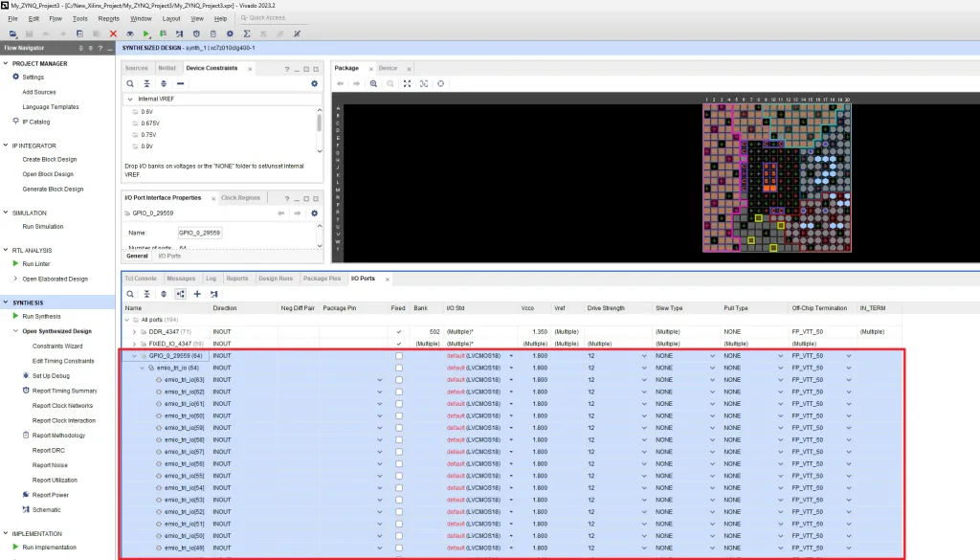Screen dimensions: 980x560
Task: Open Device Constraints panel settings gear
Action: 314,83
